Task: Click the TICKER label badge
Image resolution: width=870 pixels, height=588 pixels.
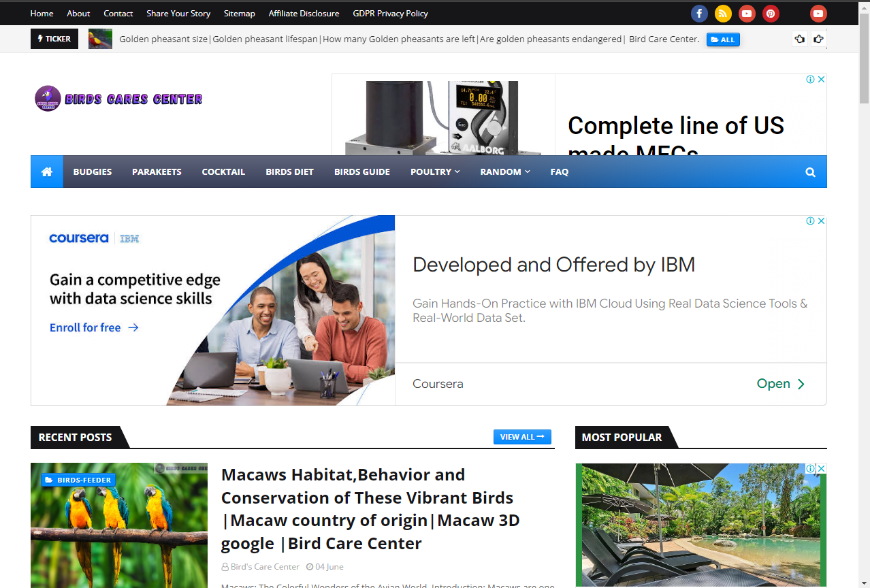Action: (54, 39)
